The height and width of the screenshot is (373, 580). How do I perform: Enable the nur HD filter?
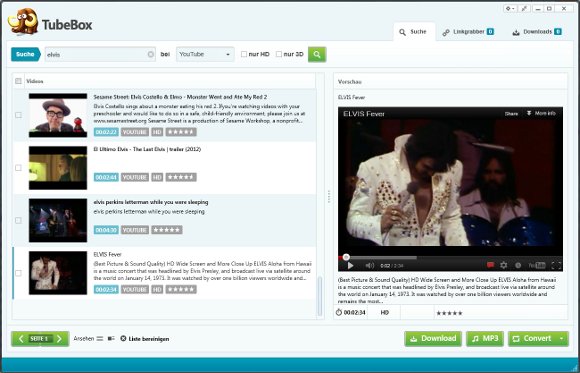pos(244,54)
